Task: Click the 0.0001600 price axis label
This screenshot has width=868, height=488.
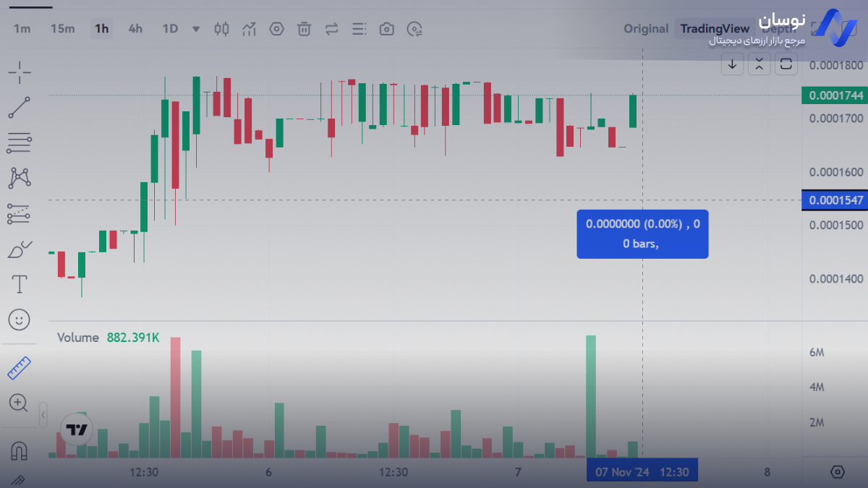Action: pos(836,172)
